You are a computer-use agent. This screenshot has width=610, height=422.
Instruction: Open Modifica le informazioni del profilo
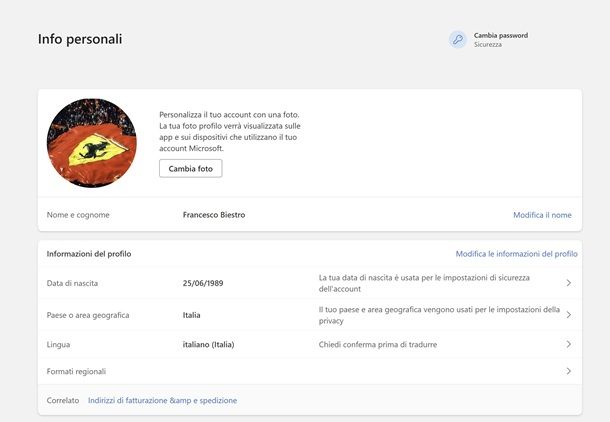point(516,254)
